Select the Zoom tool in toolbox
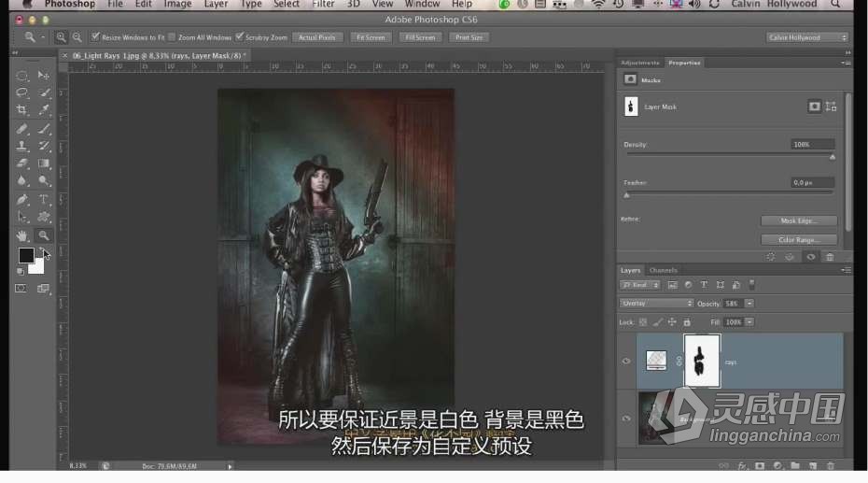Screen dimensions: 868x483 coord(43,235)
